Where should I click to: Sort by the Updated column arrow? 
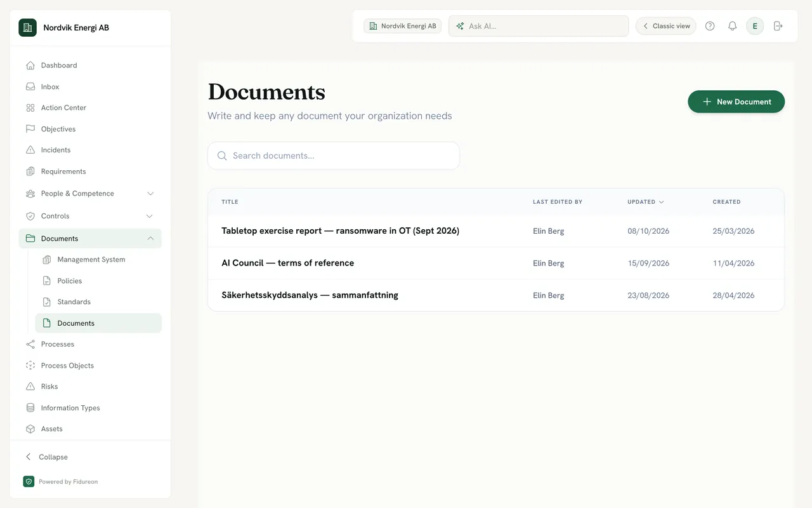click(x=662, y=202)
